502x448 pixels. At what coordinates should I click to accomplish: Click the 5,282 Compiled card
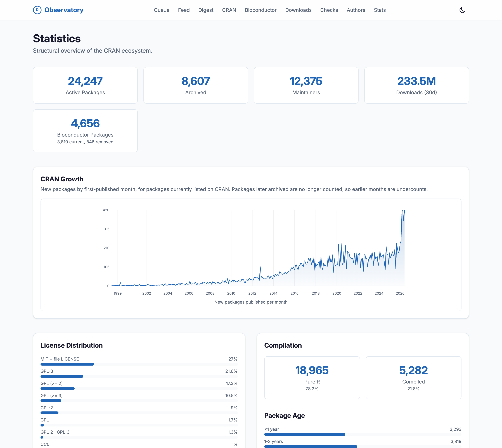[413, 378]
